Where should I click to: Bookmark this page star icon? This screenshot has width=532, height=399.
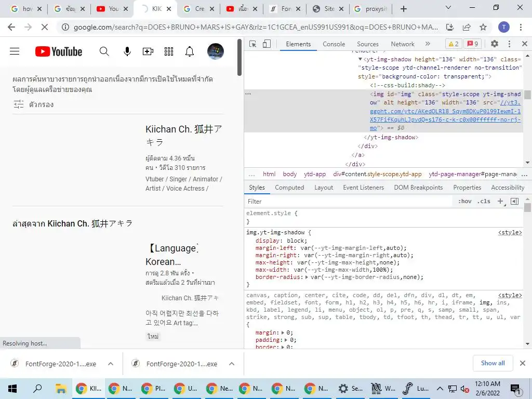(483, 27)
